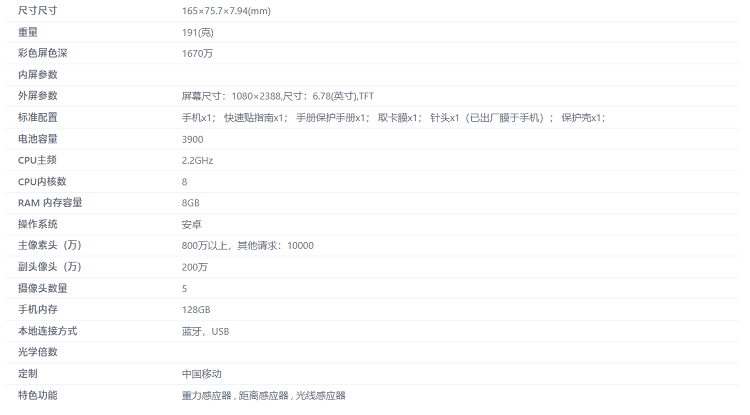Click the 彩色屏色深 label

click(43, 53)
